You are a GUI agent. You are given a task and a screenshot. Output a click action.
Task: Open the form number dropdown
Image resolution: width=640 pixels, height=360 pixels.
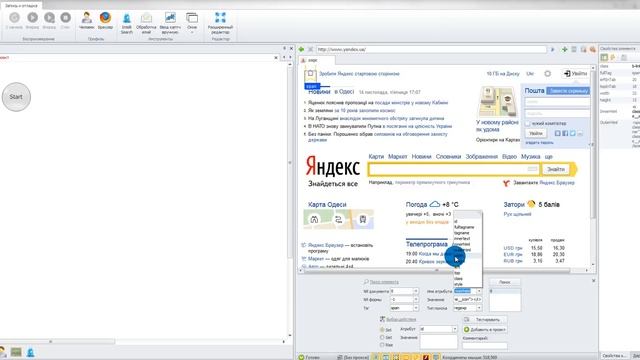point(416,300)
